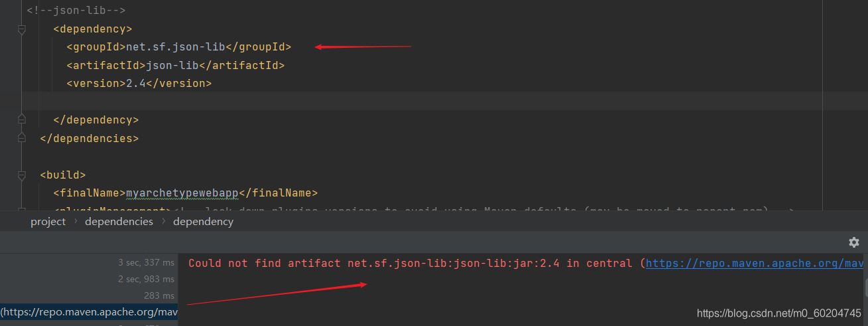
Task: Select the 'dependency' breadcrumb
Action: tap(203, 222)
